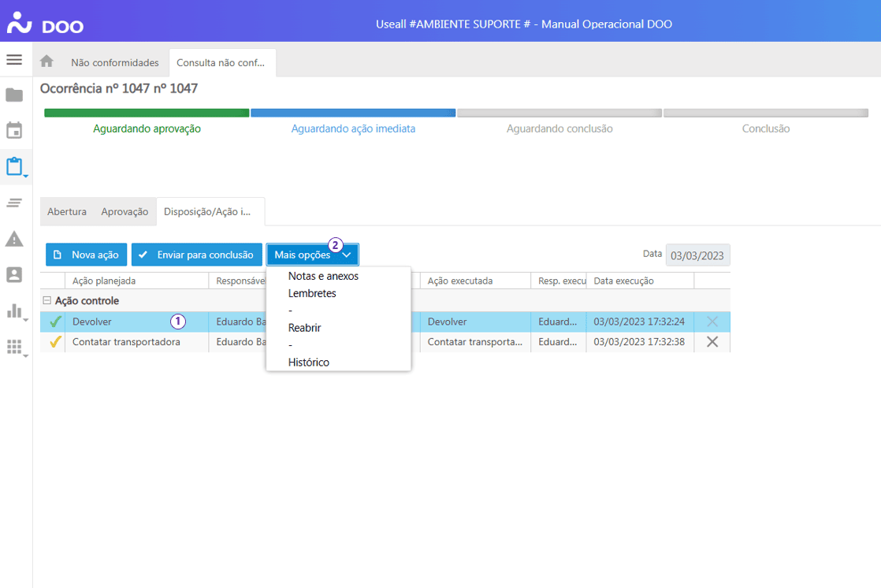Click the grid apps icon in sidebar
The height and width of the screenshot is (588, 881).
click(x=14, y=347)
